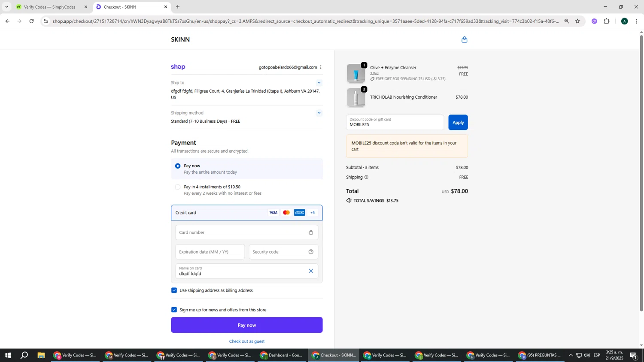Screen dimensions: 644x362
Task: Open File Explorer from the taskbar
Action: click(x=41, y=355)
